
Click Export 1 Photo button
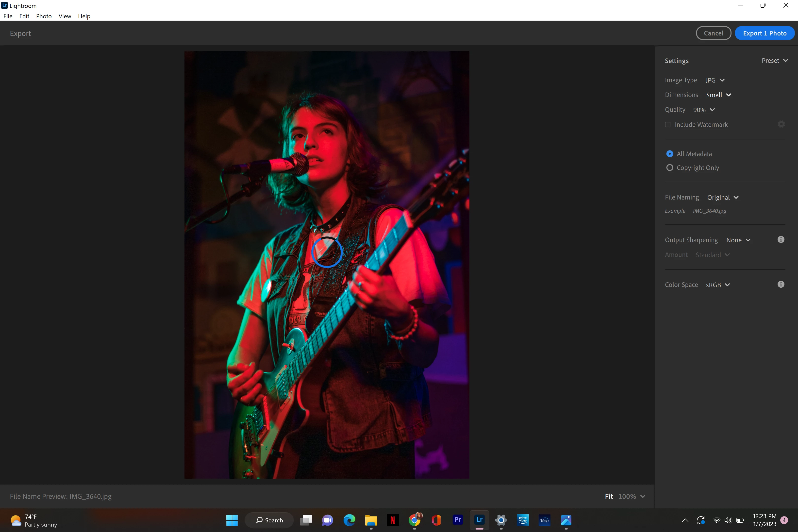pyautogui.click(x=765, y=33)
